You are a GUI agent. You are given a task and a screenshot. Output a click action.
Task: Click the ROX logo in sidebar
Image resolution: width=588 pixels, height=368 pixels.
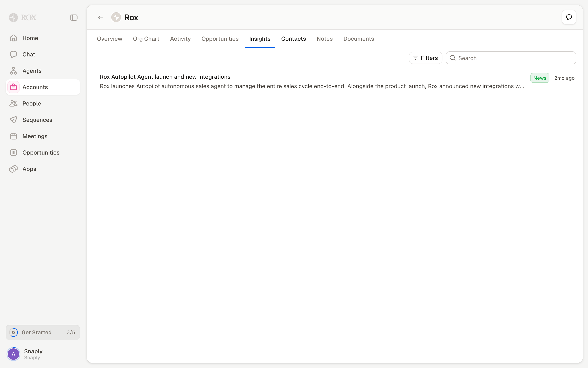(x=23, y=18)
